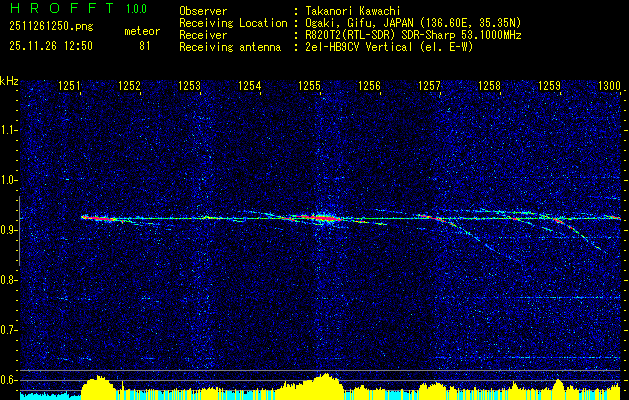This screenshot has width=629, height=400.
Task: Click the 1259 time marker
Action: click(549, 85)
